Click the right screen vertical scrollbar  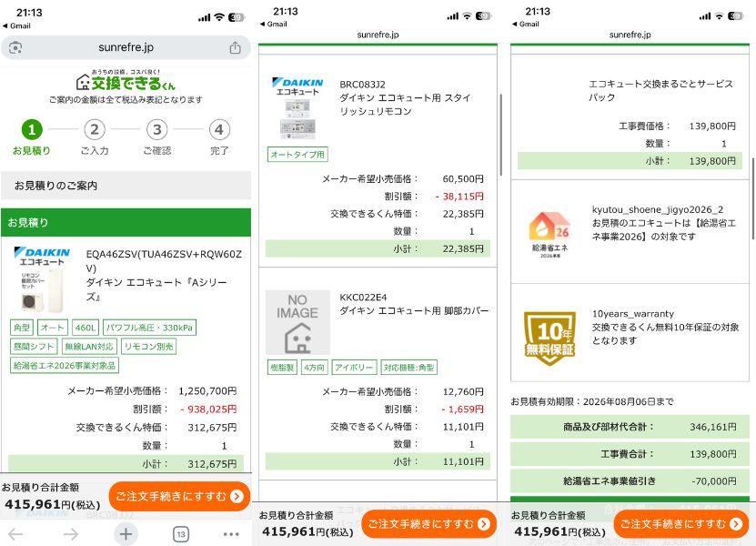[x=753, y=197]
